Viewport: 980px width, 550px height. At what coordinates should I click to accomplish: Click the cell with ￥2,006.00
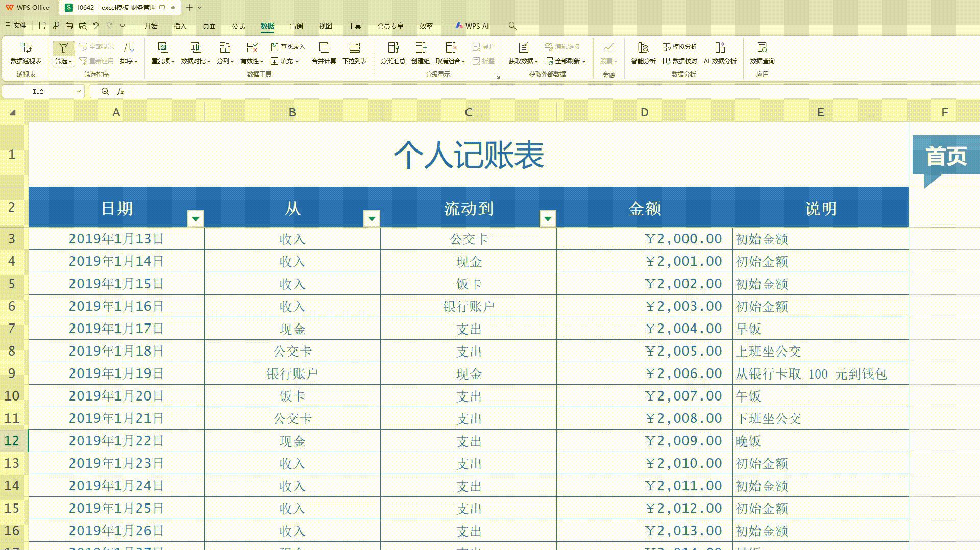coord(645,373)
